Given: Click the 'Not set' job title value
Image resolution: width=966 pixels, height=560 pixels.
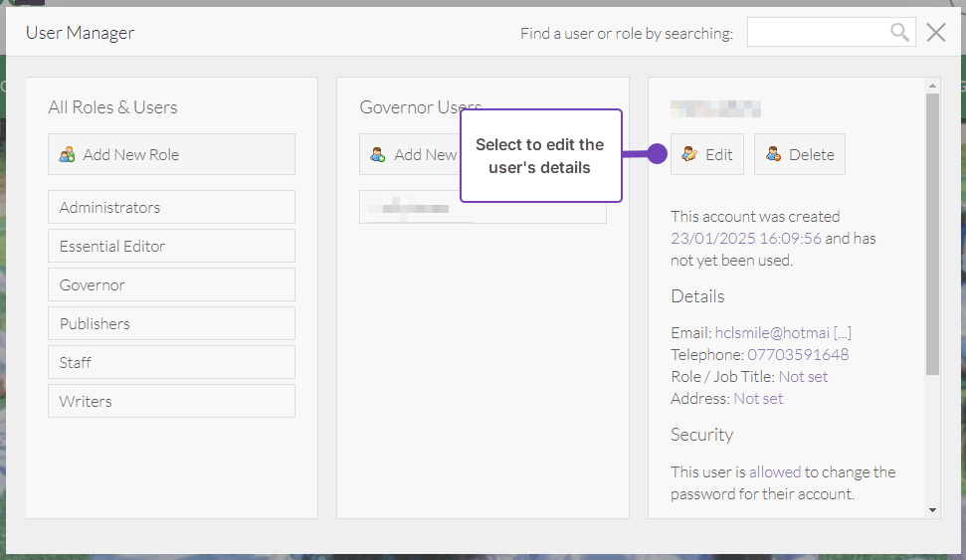Looking at the screenshot, I should [803, 377].
